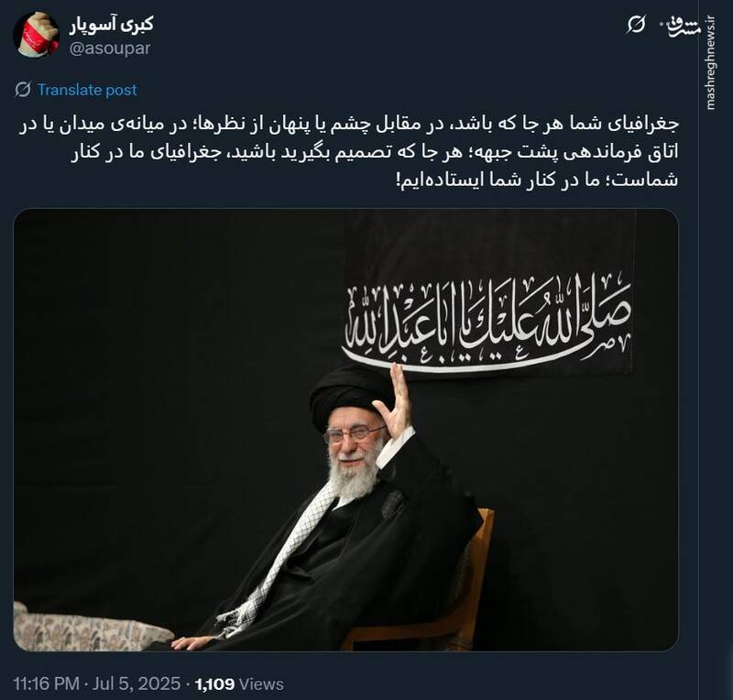The height and width of the screenshot is (700, 733).
Task: Click the tweet line starting with اتاق فرماندهی
Action: coord(375,153)
